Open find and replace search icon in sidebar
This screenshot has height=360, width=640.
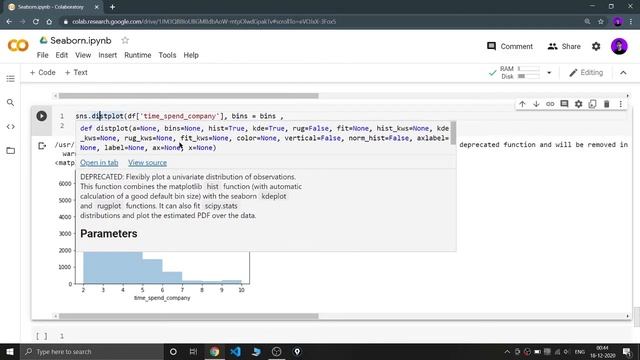(x=11, y=102)
